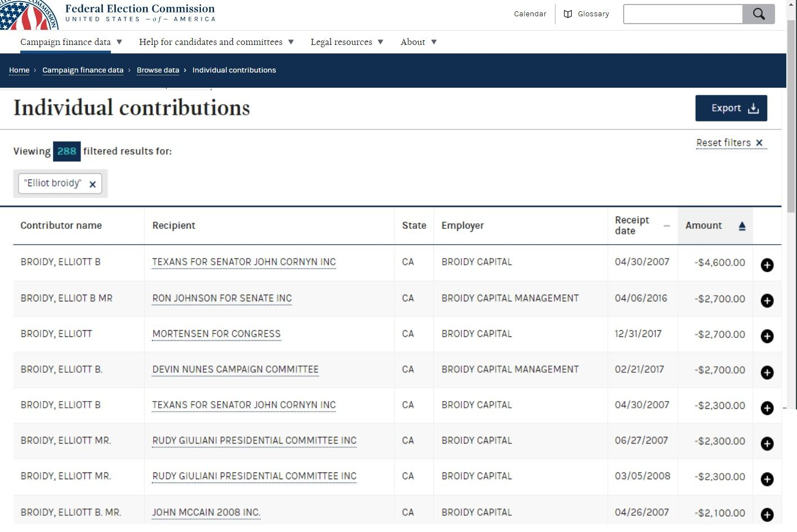Image resolution: width=797 pixels, height=532 pixels.
Task: Expand details for the -$4,600.00 contribution row
Action: coord(767,265)
